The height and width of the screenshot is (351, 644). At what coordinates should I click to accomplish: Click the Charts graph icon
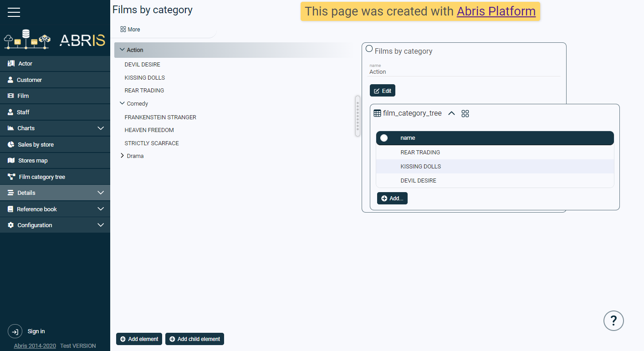(11, 128)
